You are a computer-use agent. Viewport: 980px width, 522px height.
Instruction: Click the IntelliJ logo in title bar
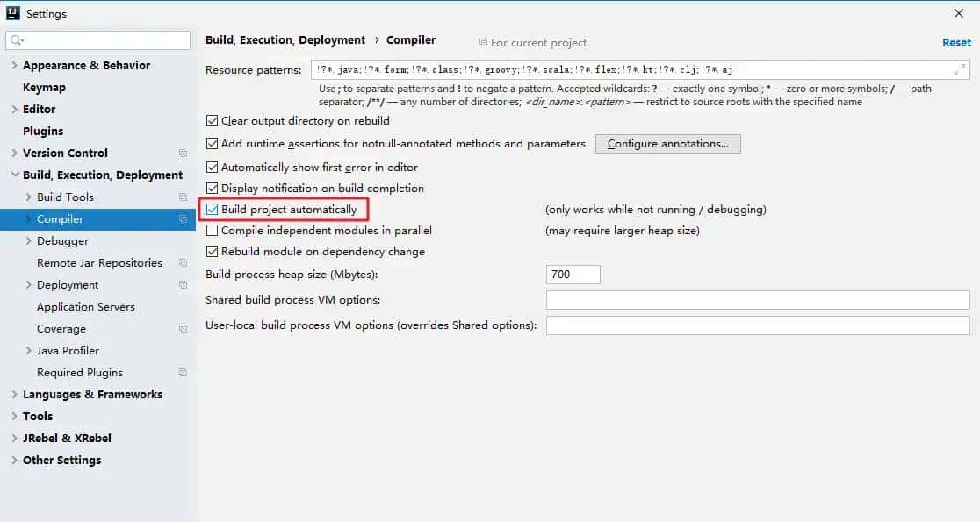tap(12, 13)
